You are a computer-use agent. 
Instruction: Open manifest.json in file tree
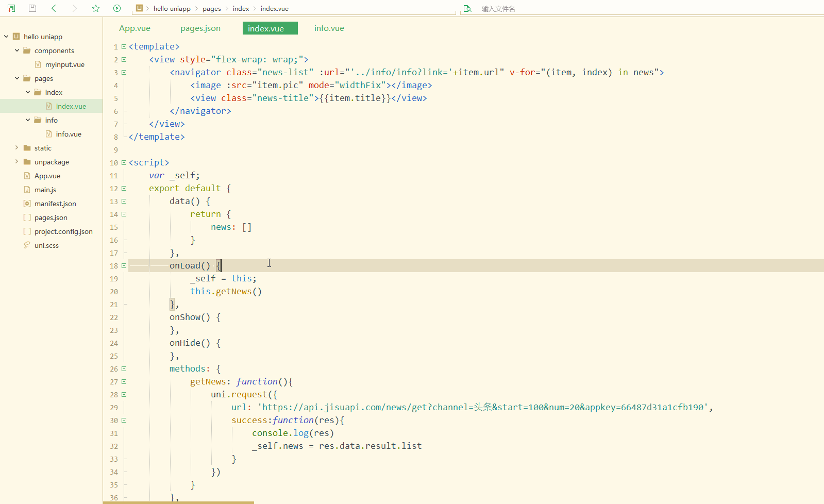(x=55, y=204)
